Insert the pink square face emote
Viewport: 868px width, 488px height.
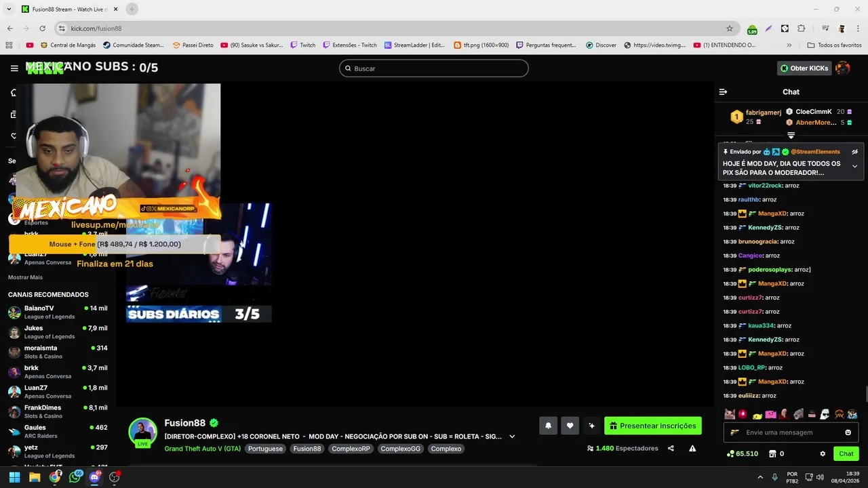pyautogui.click(x=770, y=414)
